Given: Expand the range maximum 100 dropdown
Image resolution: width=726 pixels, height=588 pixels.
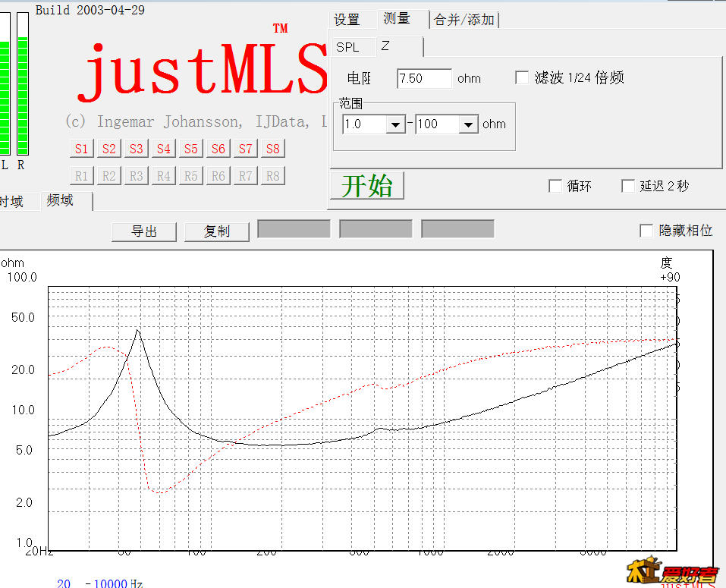Looking at the screenshot, I should pyautogui.click(x=468, y=124).
